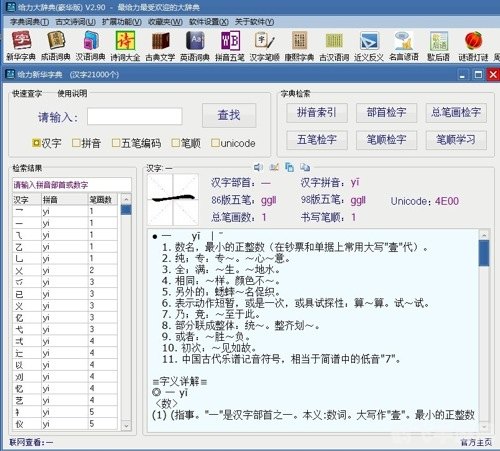
Task: Open the 拼音五笔 toolbar icon
Action: [x=230, y=46]
